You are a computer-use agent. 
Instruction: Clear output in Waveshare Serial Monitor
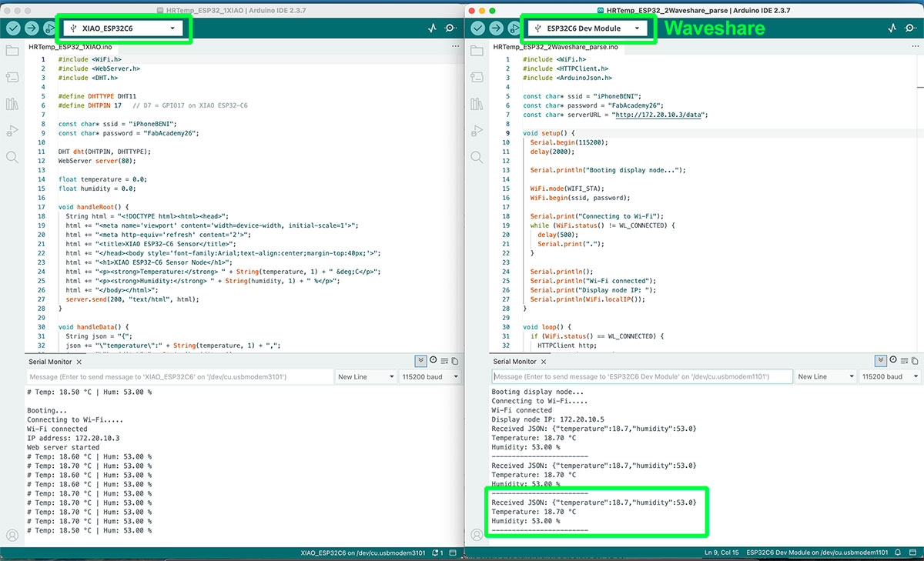click(905, 360)
